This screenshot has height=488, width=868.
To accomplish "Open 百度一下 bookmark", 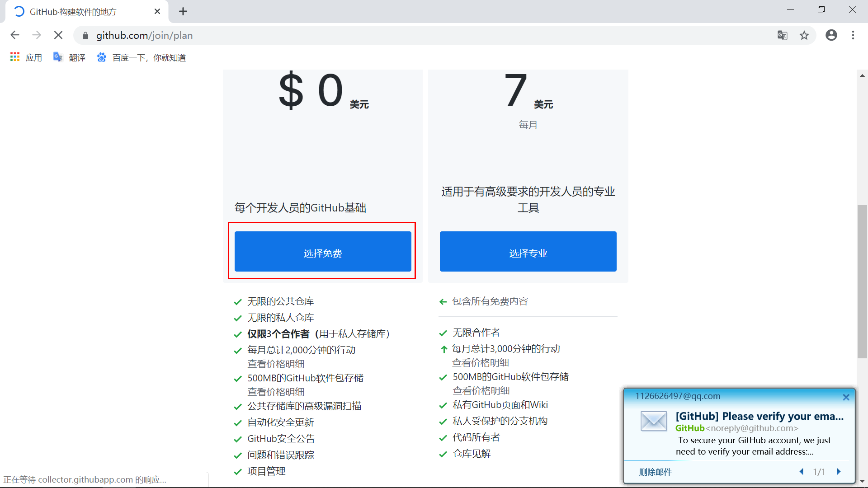I will pos(142,57).
